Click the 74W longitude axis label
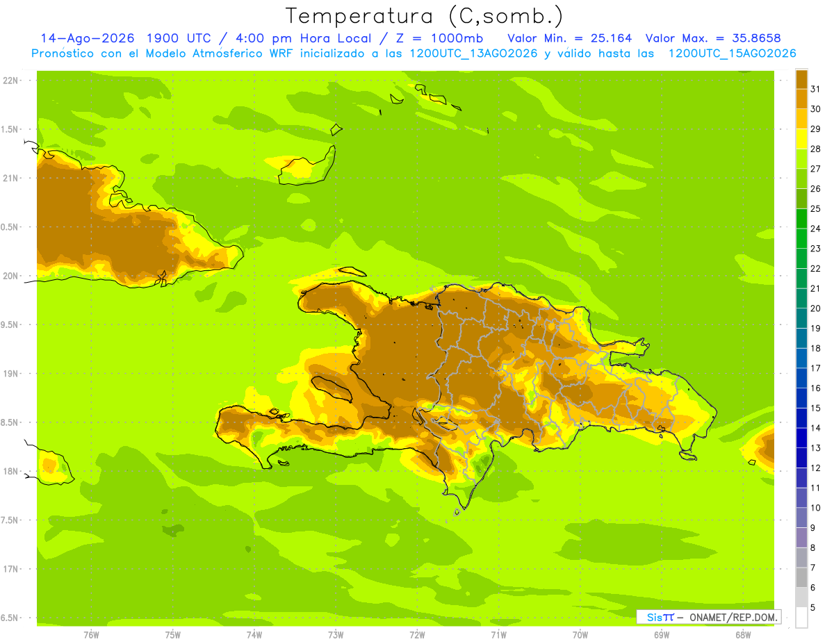Screen dimensions: 834x644 pos(254,635)
